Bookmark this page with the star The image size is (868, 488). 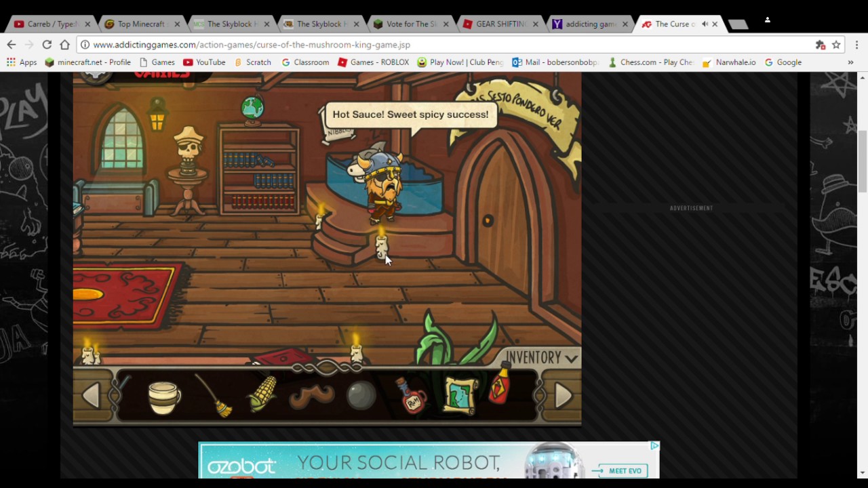click(x=836, y=45)
